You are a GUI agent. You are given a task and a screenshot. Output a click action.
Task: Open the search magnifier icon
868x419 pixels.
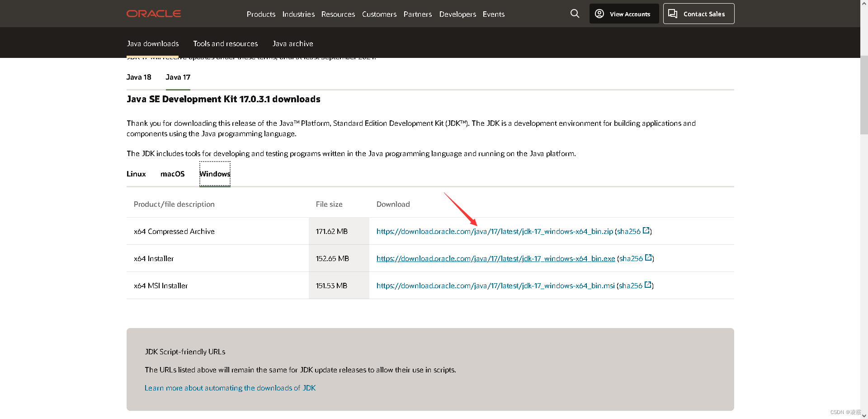(575, 14)
